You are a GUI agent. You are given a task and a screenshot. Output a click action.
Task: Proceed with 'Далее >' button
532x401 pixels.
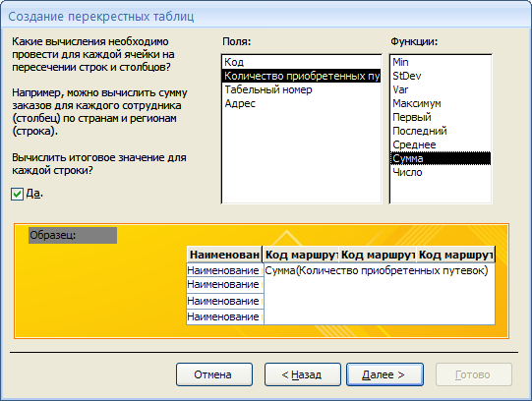(384, 374)
